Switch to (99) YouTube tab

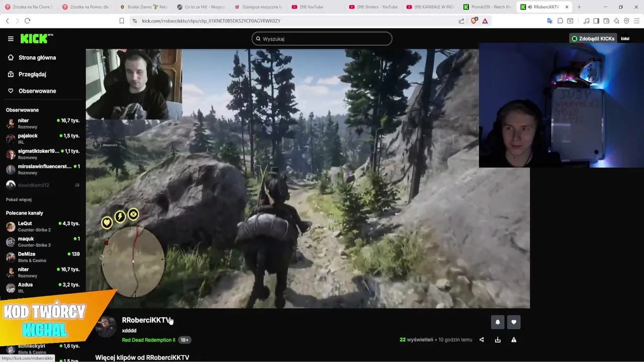click(x=316, y=7)
